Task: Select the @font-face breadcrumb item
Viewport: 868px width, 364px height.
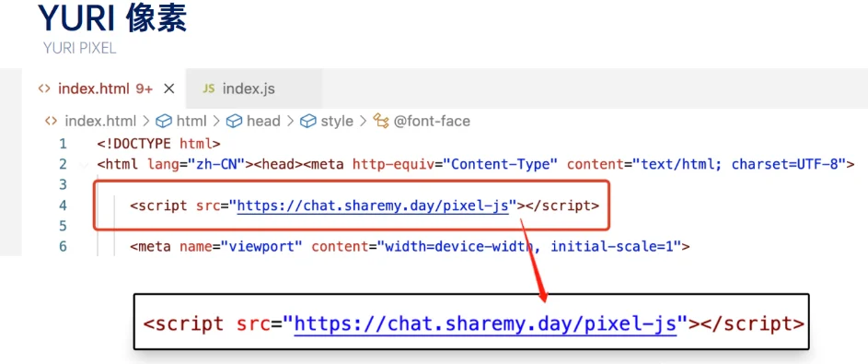Action: tap(432, 121)
